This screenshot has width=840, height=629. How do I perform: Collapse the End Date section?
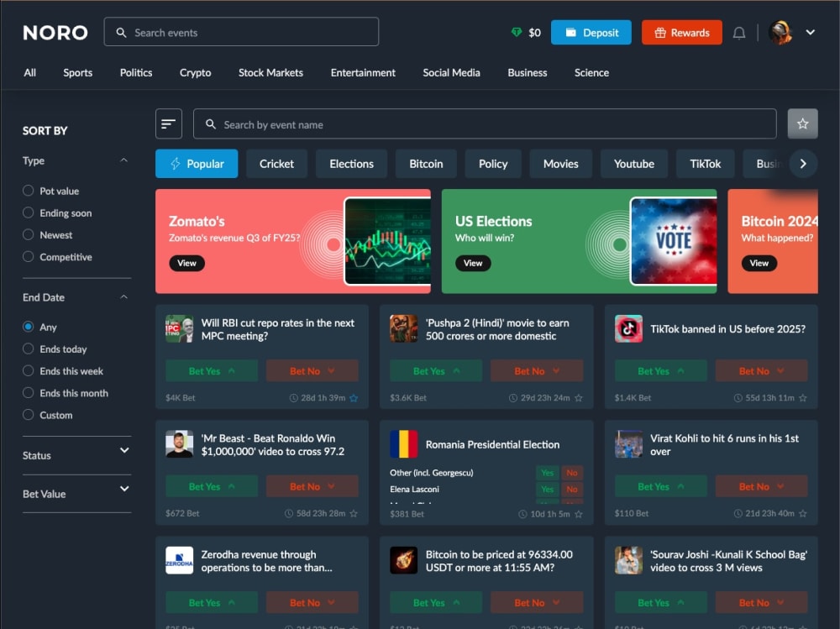click(123, 296)
